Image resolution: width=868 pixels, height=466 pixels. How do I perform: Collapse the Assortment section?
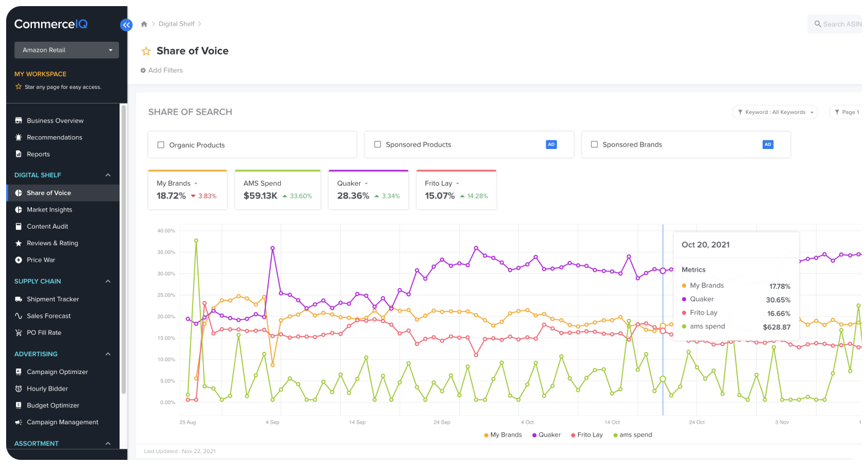[x=108, y=443]
